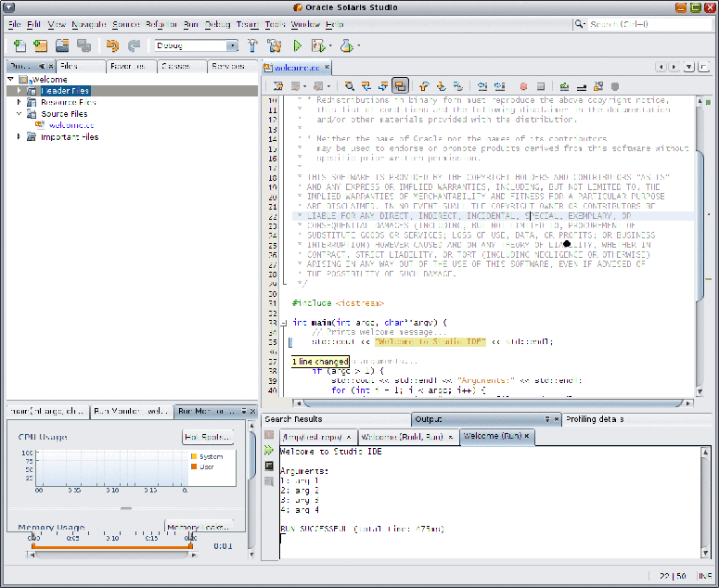Click the editor Last Edit icon
719x588 pixels.
278,86
